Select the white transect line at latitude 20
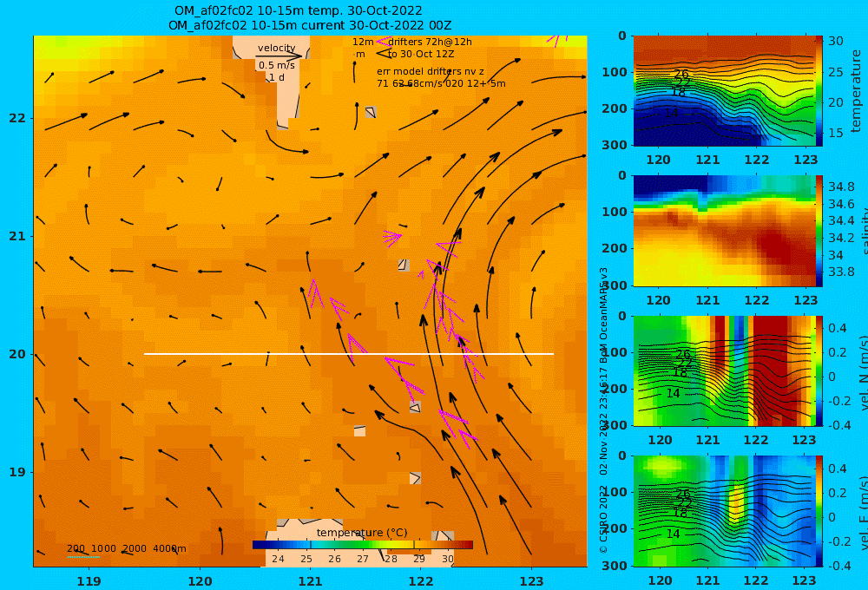 coord(349,354)
